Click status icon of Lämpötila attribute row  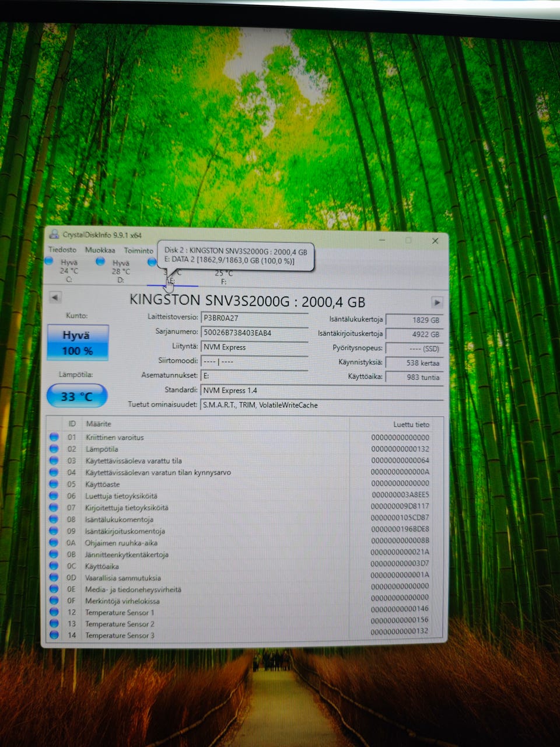[x=54, y=449]
